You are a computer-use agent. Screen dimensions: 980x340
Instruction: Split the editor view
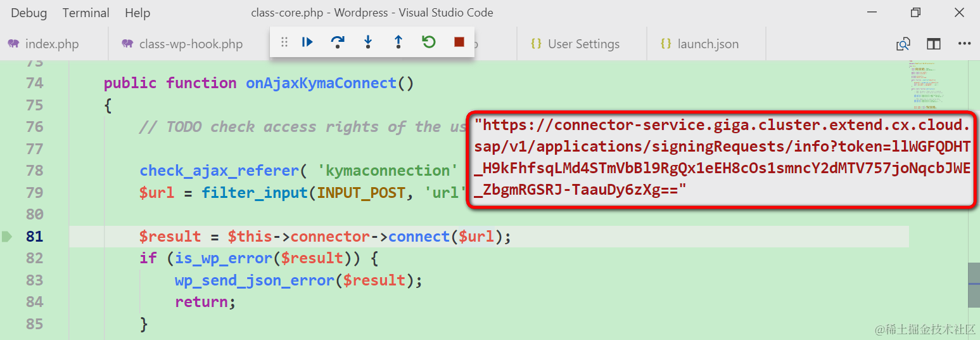coord(934,44)
